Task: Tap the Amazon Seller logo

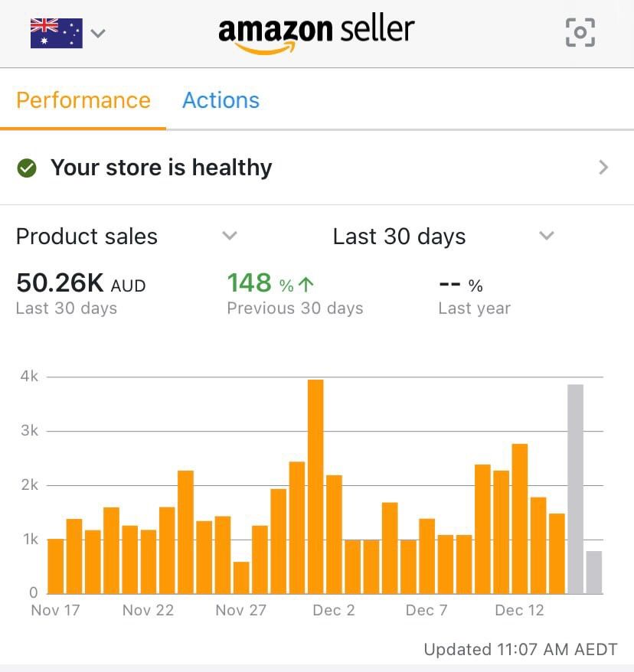Action: (x=316, y=33)
